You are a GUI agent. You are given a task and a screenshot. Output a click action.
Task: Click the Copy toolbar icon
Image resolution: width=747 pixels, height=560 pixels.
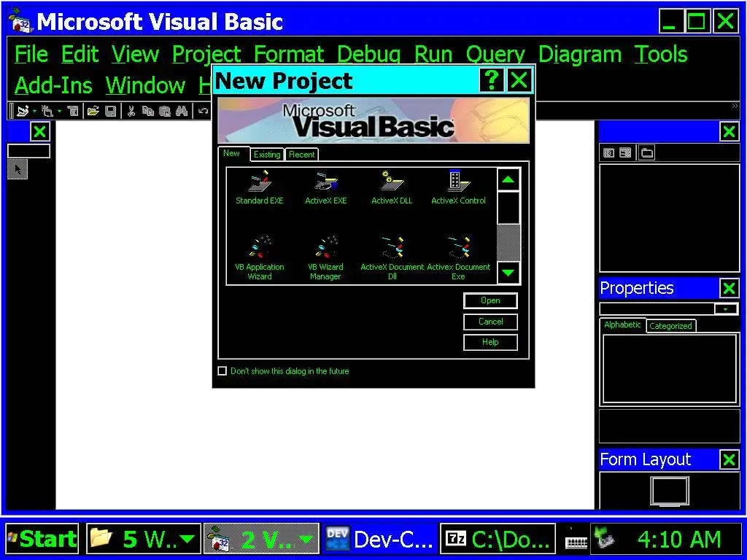(148, 112)
